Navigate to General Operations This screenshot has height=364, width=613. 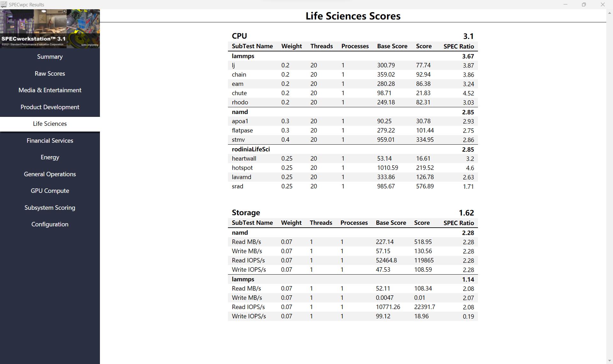click(50, 174)
